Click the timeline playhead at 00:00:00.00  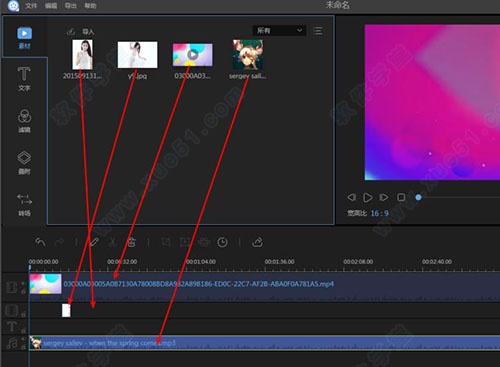coord(30,268)
